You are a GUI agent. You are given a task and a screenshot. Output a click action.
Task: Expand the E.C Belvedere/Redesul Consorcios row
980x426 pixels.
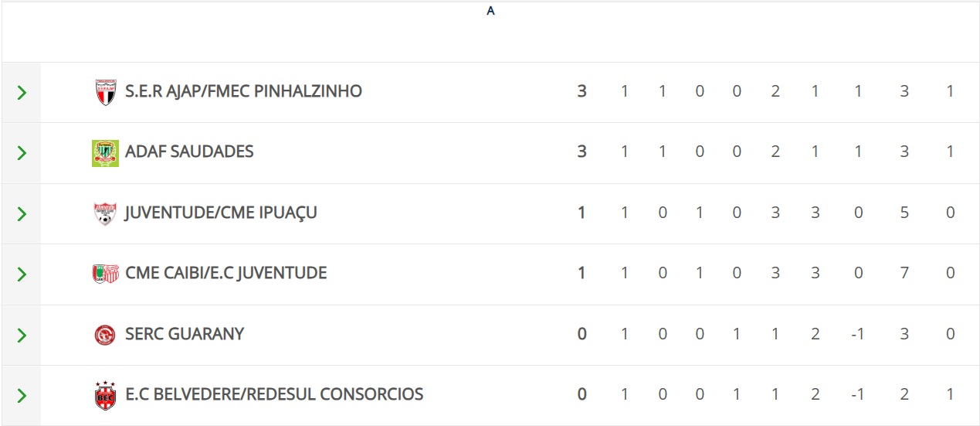[22, 396]
